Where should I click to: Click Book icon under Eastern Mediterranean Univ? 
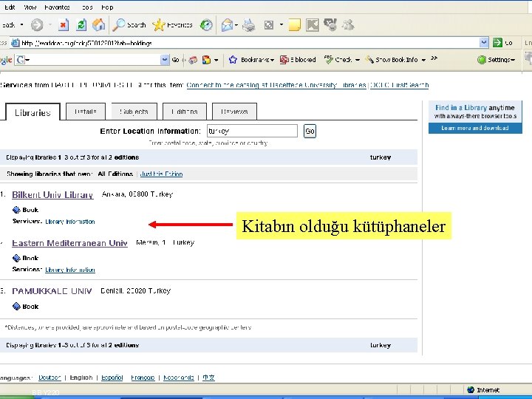pyautogui.click(x=16, y=258)
